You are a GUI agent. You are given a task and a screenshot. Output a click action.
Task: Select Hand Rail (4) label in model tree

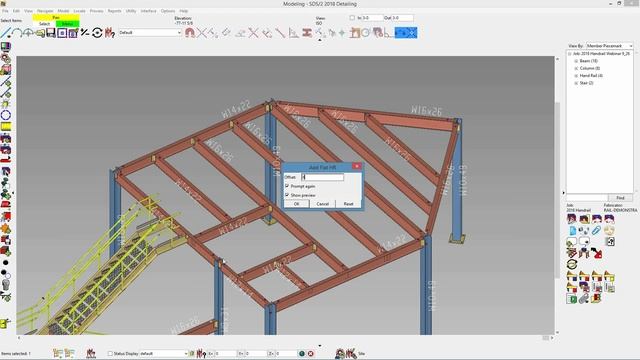(591, 76)
